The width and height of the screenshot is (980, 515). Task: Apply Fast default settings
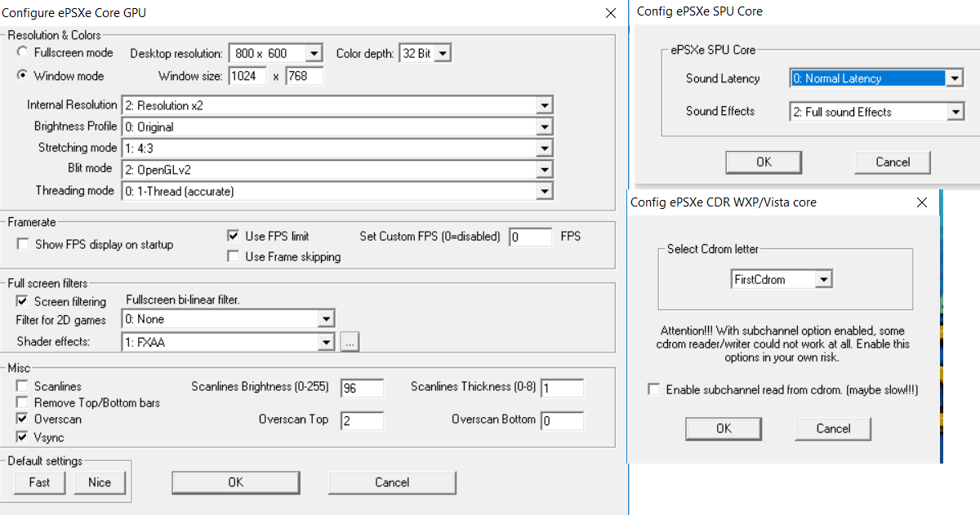[x=39, y=482]
